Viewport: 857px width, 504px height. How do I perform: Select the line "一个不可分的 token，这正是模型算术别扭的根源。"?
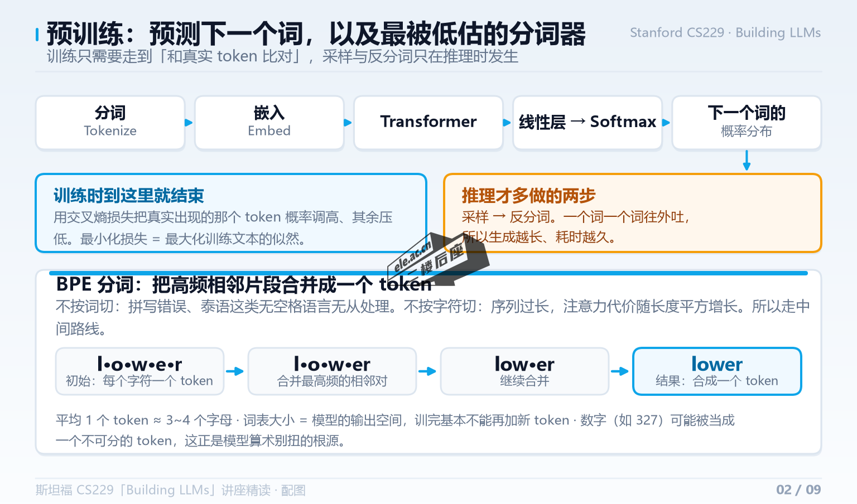pyautogui.click(x=201, y=441)
